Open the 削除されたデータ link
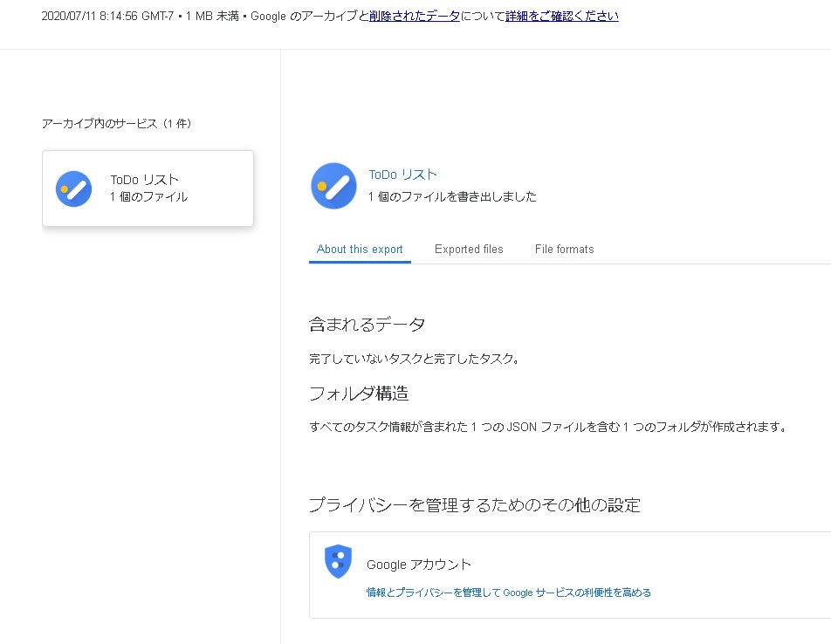831x644 pixels. tap(415, 16)
